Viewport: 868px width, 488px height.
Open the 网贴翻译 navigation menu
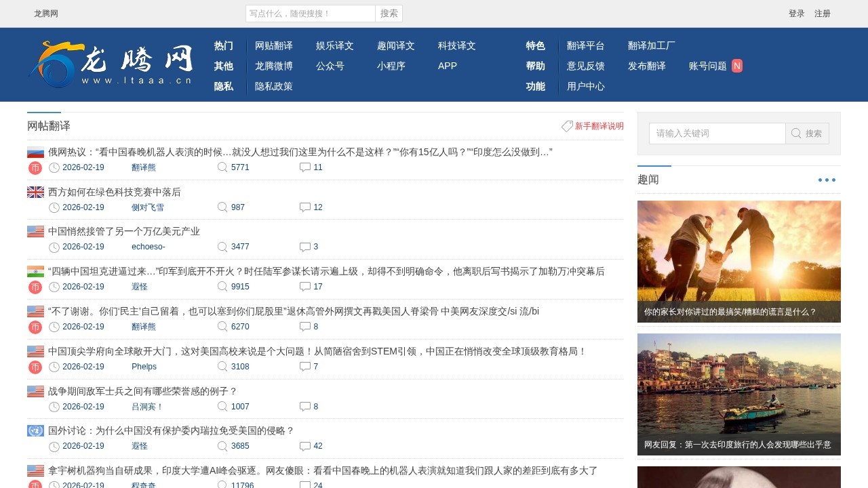274,45
